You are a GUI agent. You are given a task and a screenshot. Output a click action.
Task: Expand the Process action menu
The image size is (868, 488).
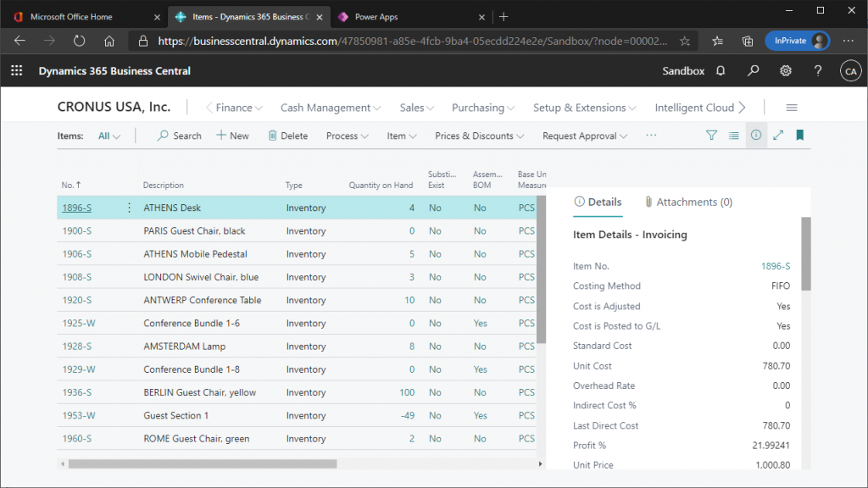[x=347, y=136]
